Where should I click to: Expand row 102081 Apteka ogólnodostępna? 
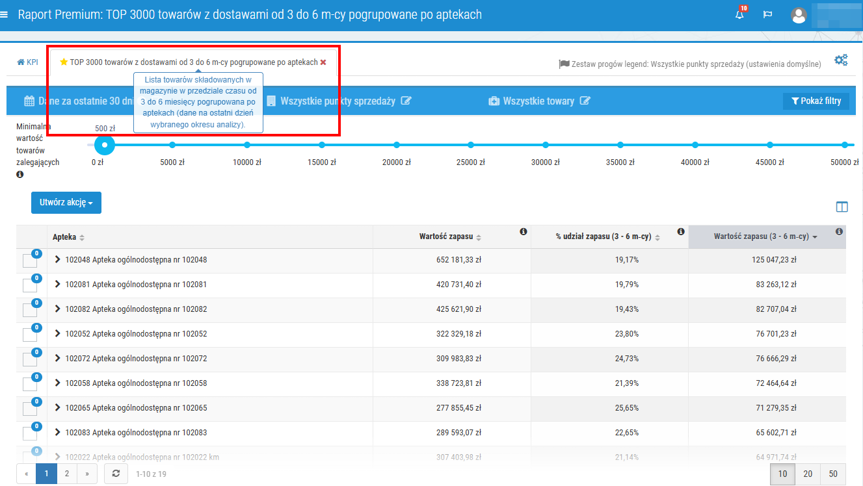click(x=58, y=285)
